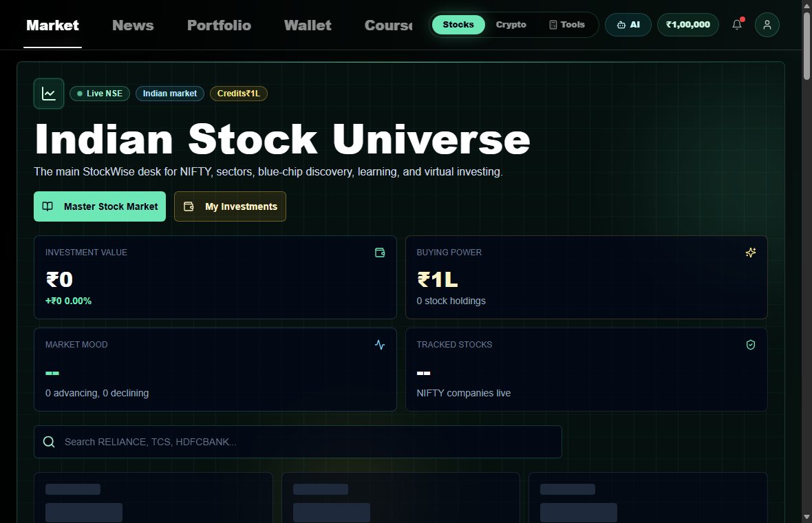Click 0 advancing, 0 declining text
The image size is (812, 523).
[97, 393]
